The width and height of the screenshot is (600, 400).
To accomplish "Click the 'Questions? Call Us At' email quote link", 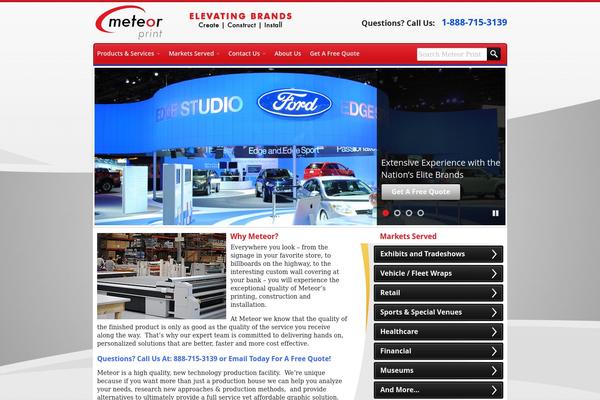I will [x=214, y=359].
